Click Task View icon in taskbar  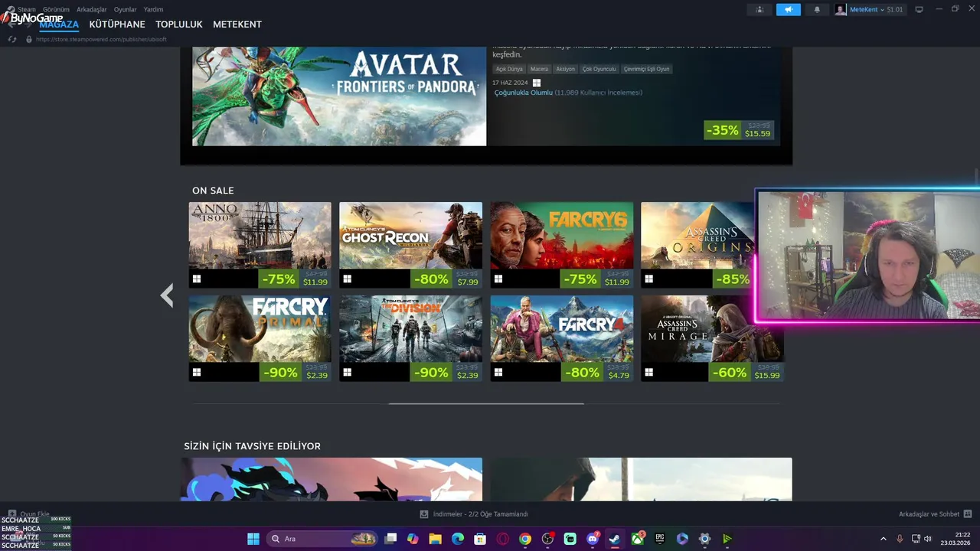(390, 539)
